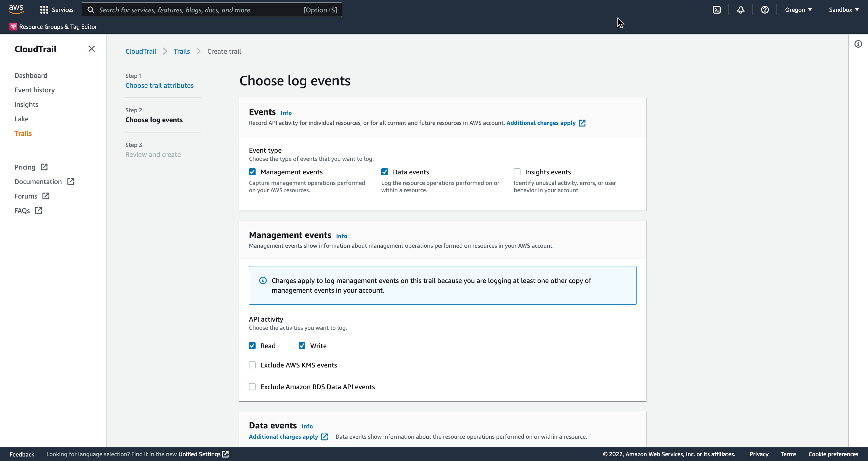Click Choose trail attributes step link

159,85
